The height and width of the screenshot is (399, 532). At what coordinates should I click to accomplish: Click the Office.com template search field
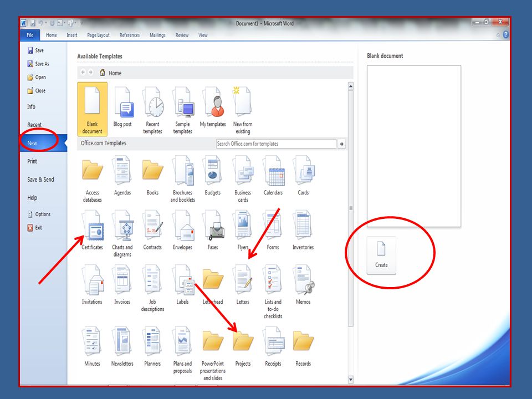coord(276,144)
